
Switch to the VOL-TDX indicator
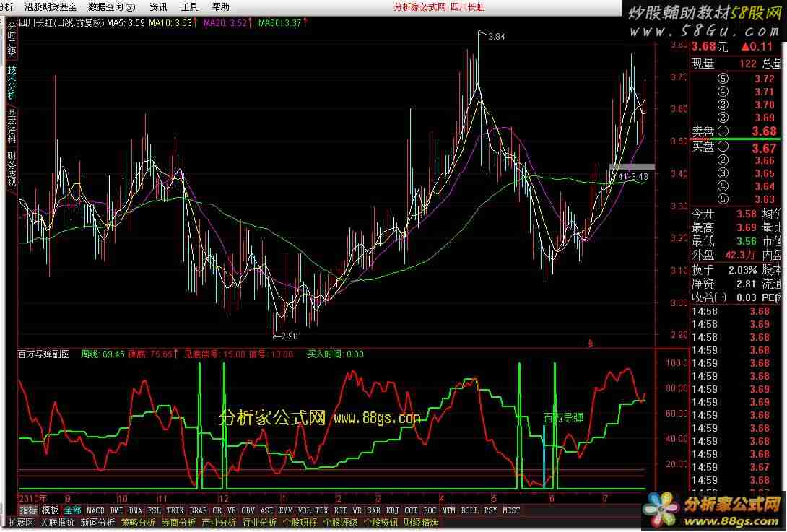point(313,510)
